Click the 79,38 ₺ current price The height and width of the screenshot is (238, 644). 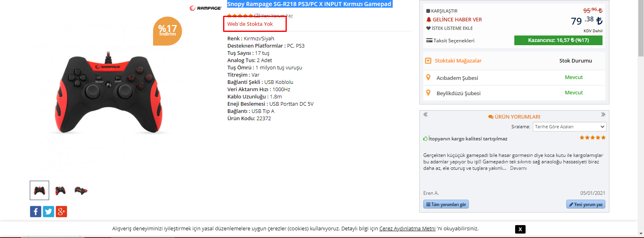tap(586, 21)
